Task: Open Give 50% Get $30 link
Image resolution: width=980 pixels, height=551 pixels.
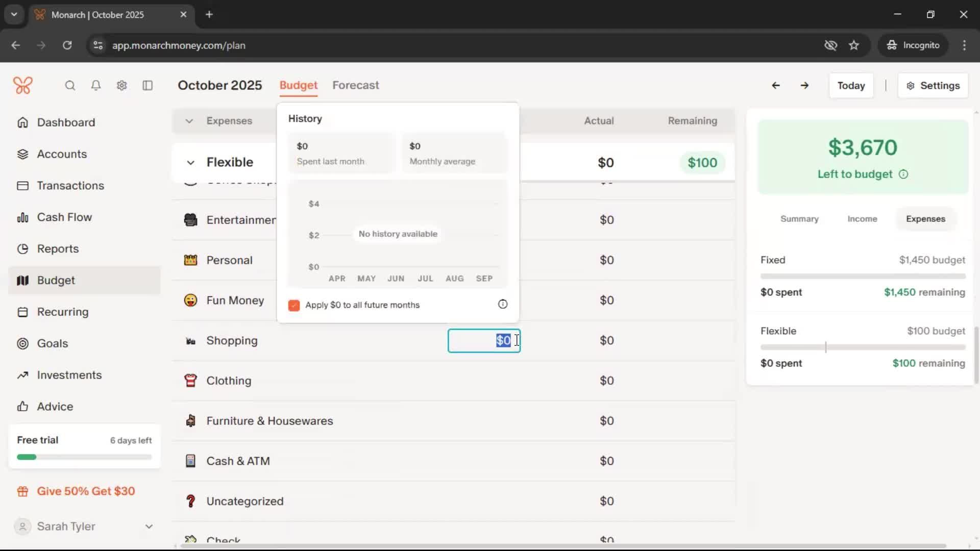Action: tap(85, 491)
